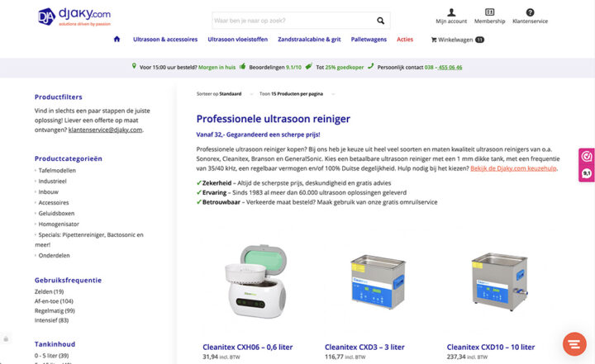Click the search magnifier icon

(380, 21)
